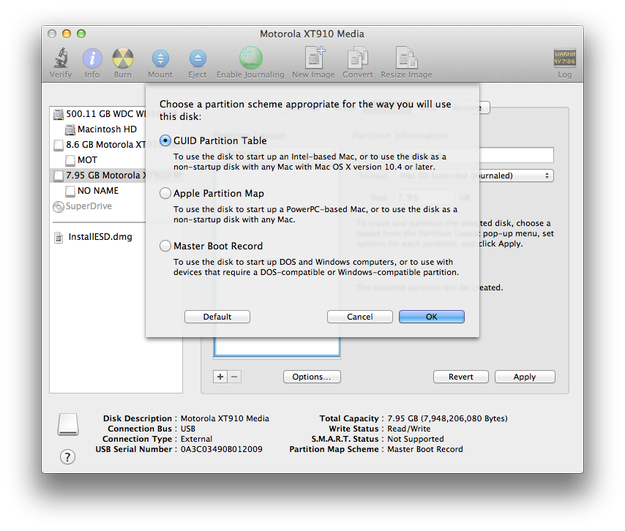Click the S.M.A.R.T. Status Not Supported value
The height and width of the screenshot is (531, 625).
pos(416,439)
